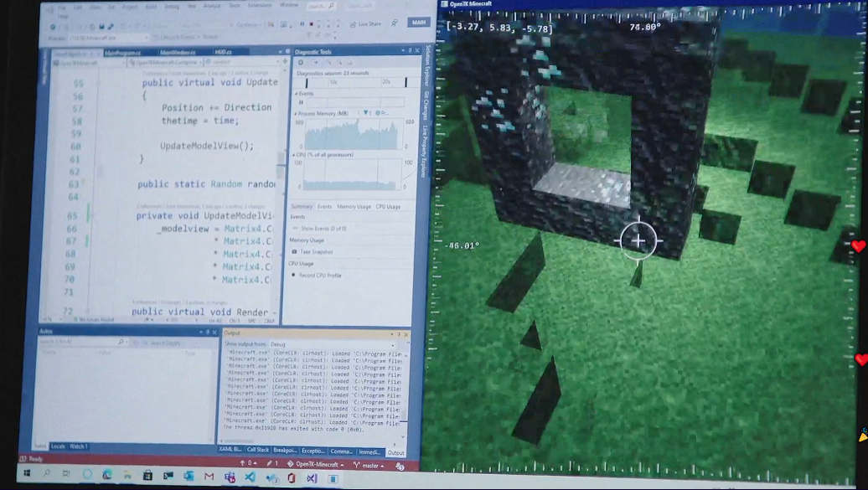The height and width of the screenshot is (490, 868).
Task: Open the master branch selector in status bar
Action: (x=369, y=466)
